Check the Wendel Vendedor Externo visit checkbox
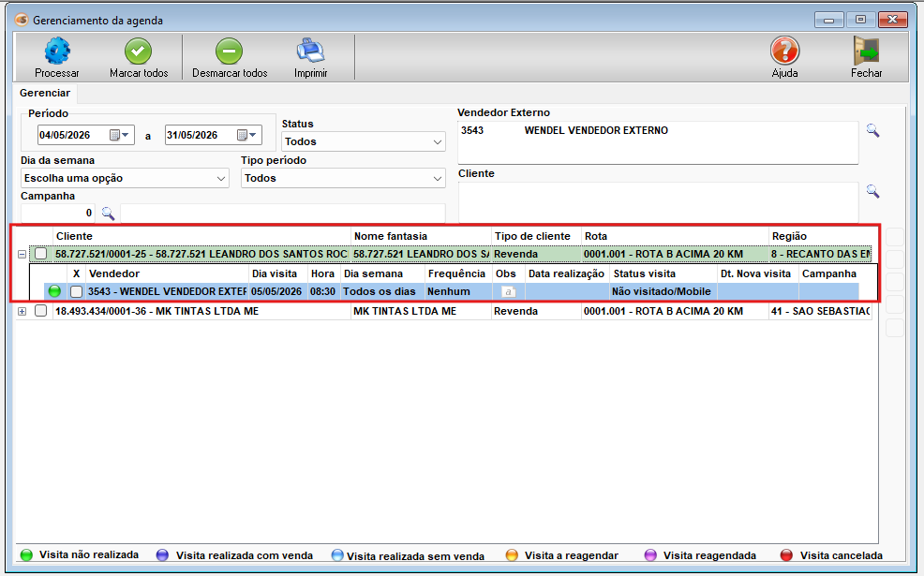This screenshot has height=576, width=924. (x=76, y=291)
